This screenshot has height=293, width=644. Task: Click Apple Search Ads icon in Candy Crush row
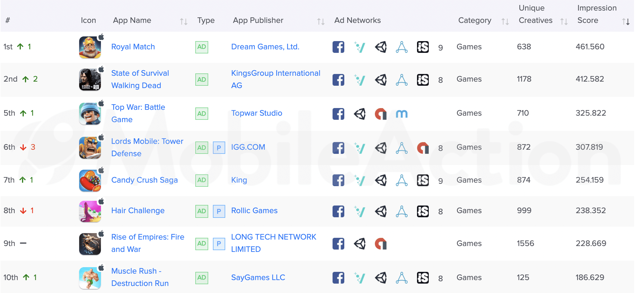pos(402,180)
